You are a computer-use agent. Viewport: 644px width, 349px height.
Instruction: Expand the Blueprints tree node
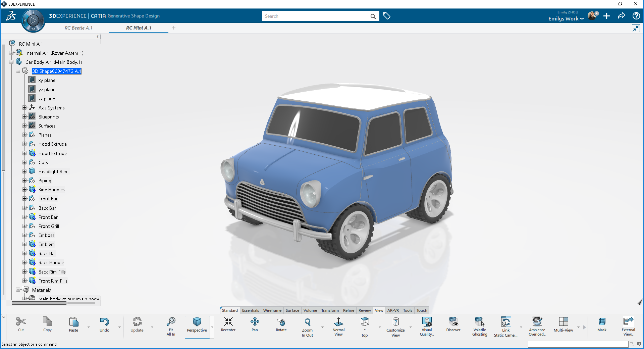(24, 117)
